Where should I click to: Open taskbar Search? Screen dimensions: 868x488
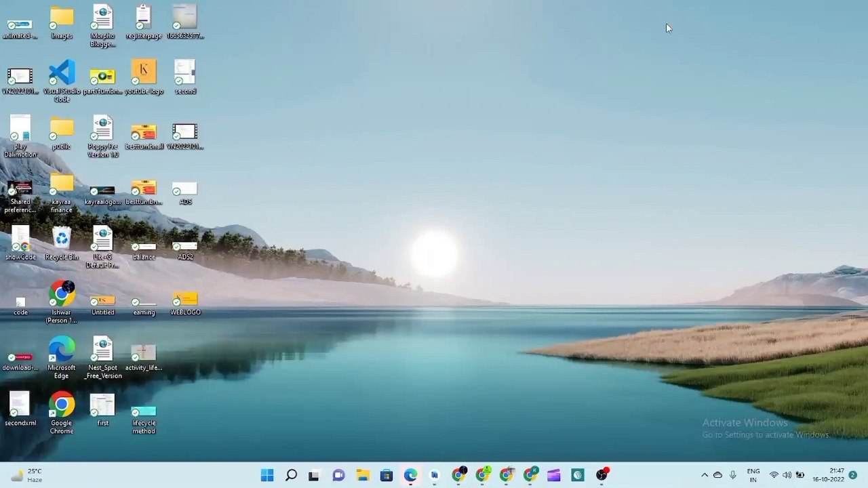point(291,475)
